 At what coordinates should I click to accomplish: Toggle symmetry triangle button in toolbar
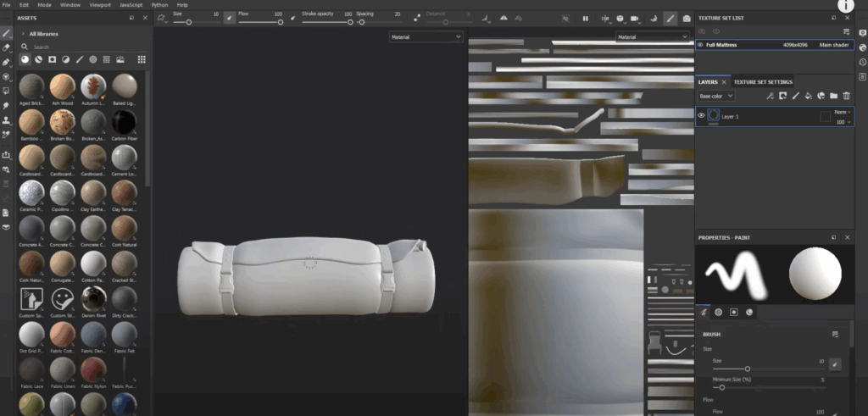[504, 19]
